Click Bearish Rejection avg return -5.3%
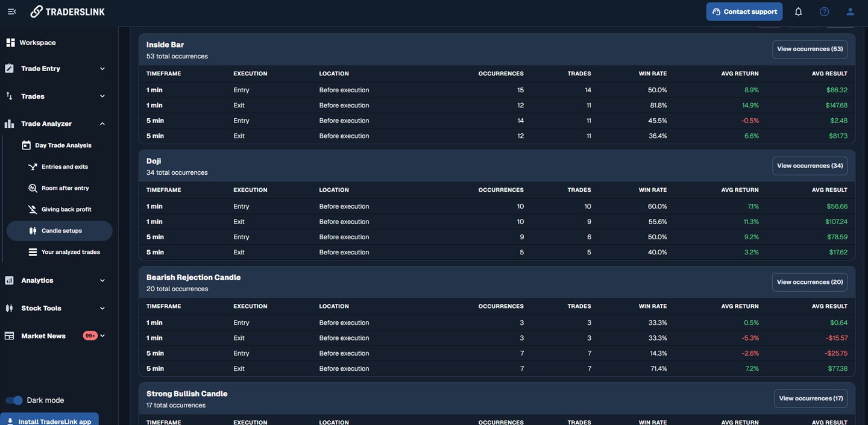This screenshot has width=868, height=425. pos(750,338)
